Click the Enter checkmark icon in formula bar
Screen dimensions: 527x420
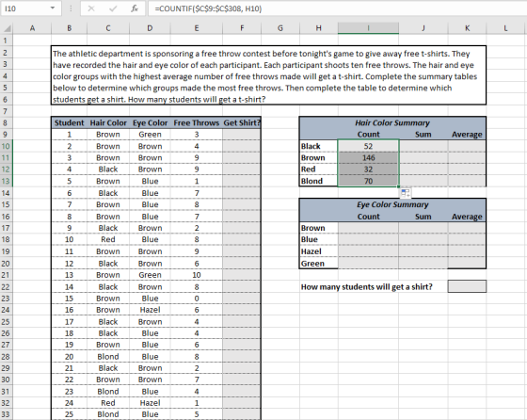(113, 8)
